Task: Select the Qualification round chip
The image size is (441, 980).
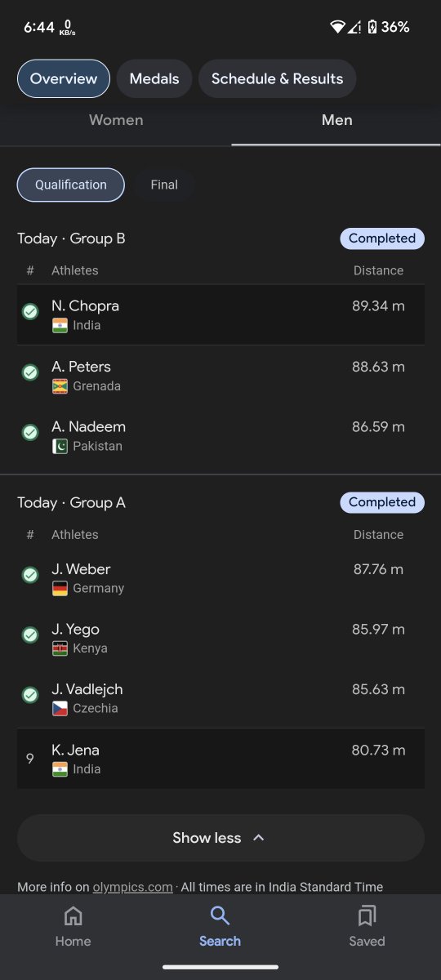Action: point(71,185)
